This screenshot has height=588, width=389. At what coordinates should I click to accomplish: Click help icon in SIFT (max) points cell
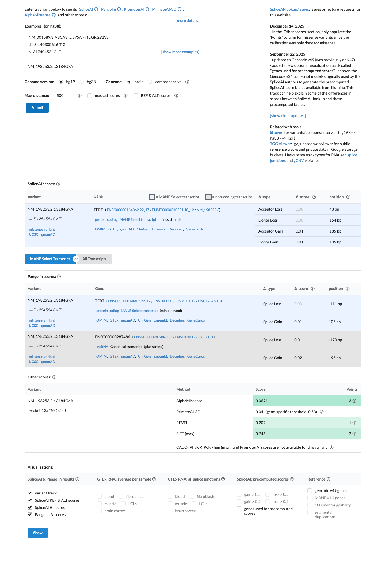pyautogui.click(x=354, y=434)
